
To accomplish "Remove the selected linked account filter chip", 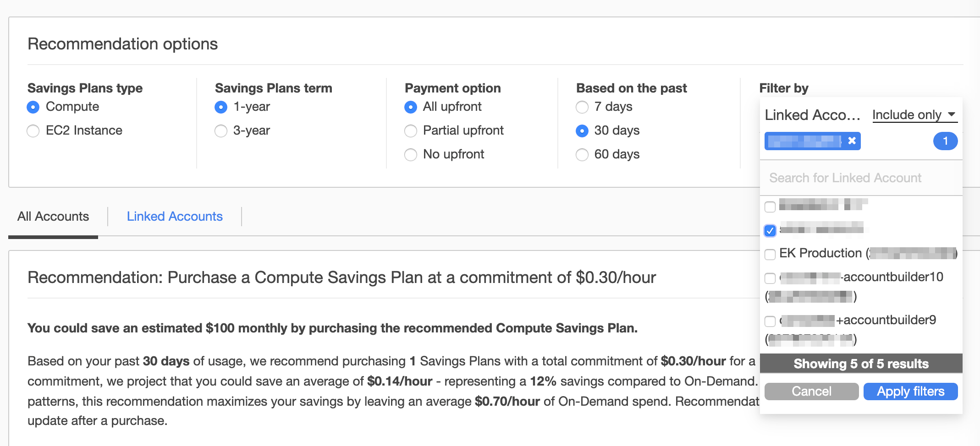I will (x=852, y=141).
